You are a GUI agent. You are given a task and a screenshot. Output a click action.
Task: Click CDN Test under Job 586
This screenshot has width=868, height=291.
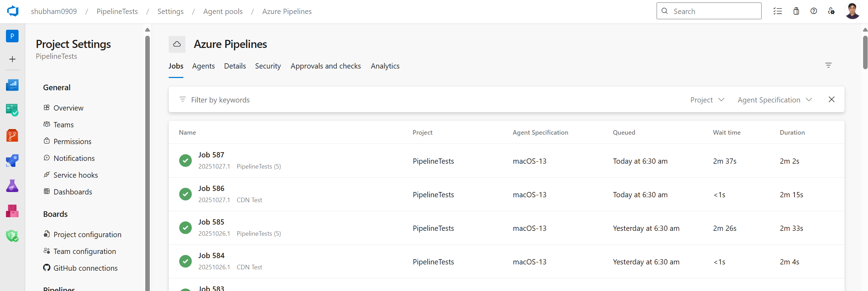pyautogui.click(x=250, y=200)
